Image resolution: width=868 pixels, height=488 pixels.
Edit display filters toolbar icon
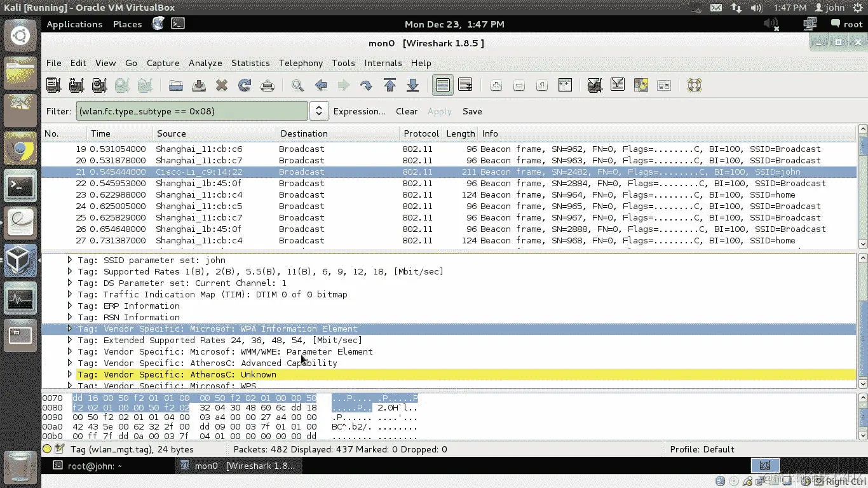pyautogui.click(x=618, y=85)
